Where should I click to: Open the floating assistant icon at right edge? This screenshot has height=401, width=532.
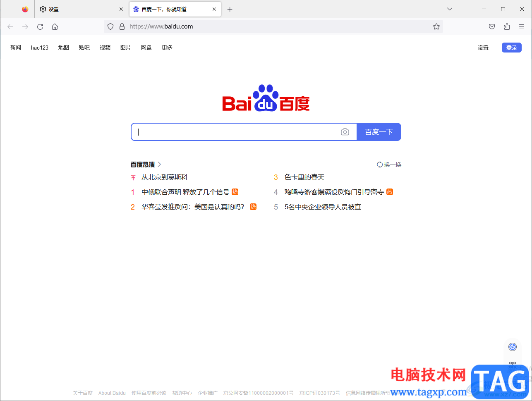(513, 347)
